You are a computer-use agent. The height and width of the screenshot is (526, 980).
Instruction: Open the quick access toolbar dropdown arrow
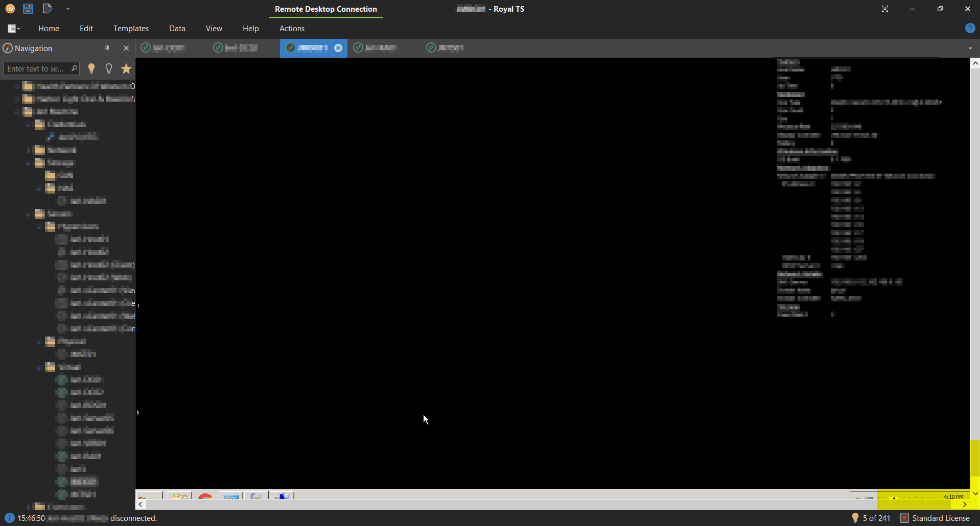68,9
